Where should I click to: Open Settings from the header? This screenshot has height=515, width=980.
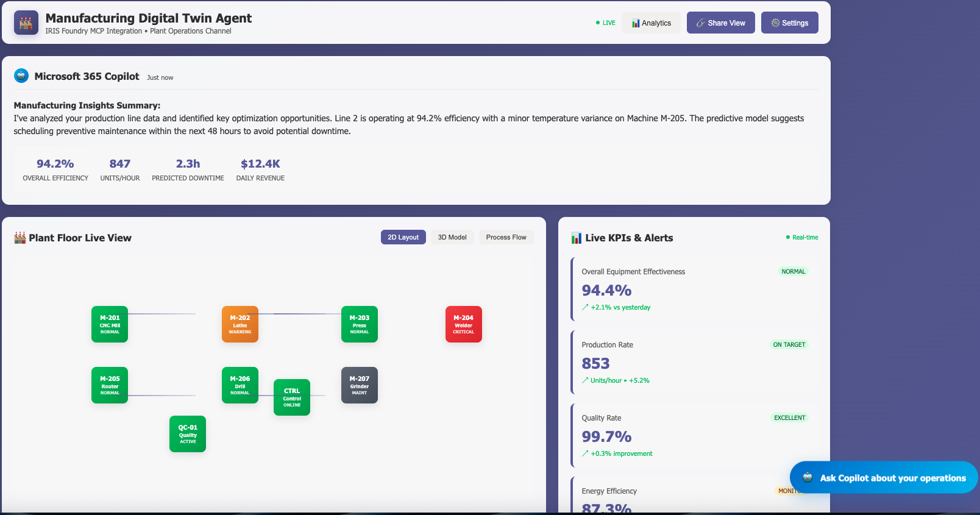[x=789, y=23]
